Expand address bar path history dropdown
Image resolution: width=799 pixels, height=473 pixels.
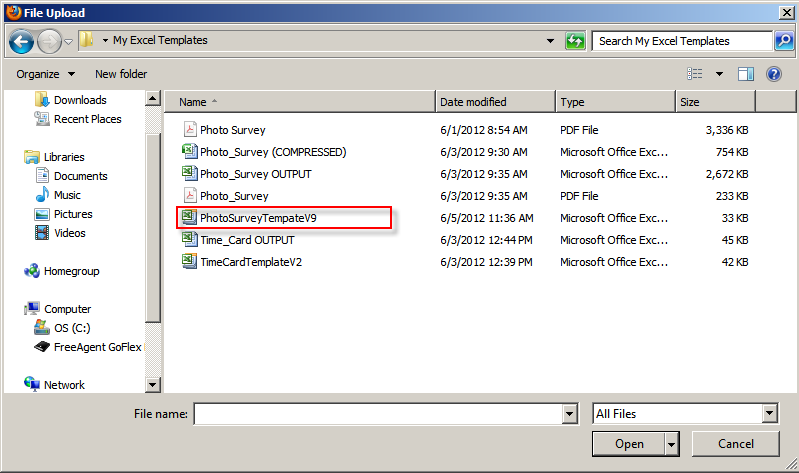tap(550, 41)
